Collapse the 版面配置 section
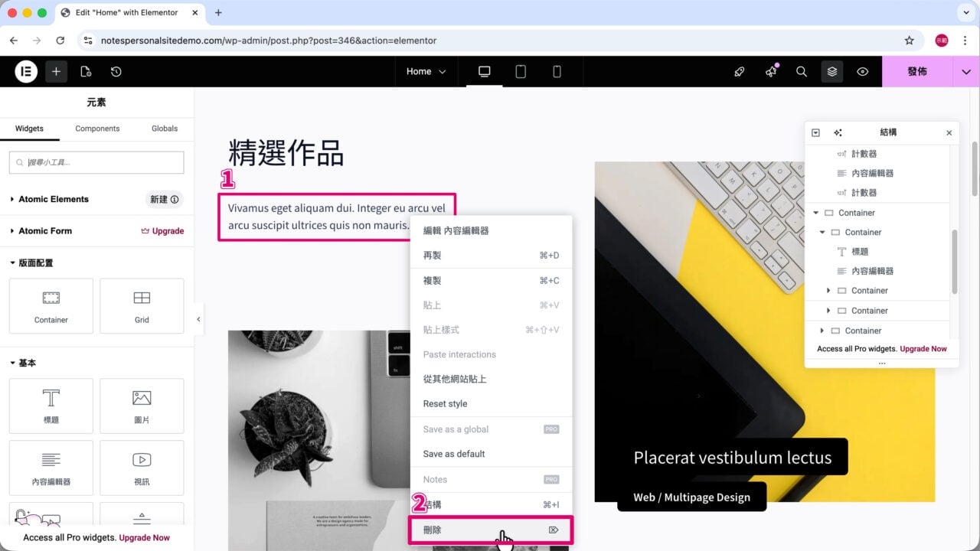This screenshot has height=551, width=980. [32, 262]
